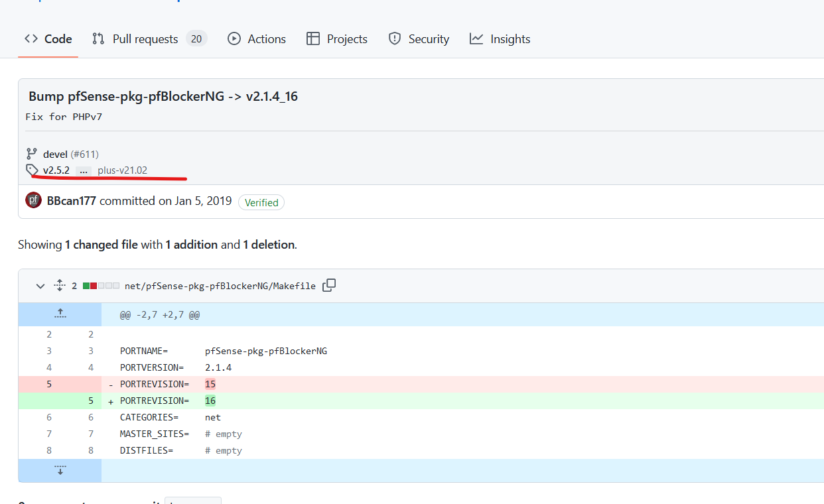Image resolution: width=824 pixels, height=504 pixels.
Task: Click the pull requests count badge 20
Action: 196,38
